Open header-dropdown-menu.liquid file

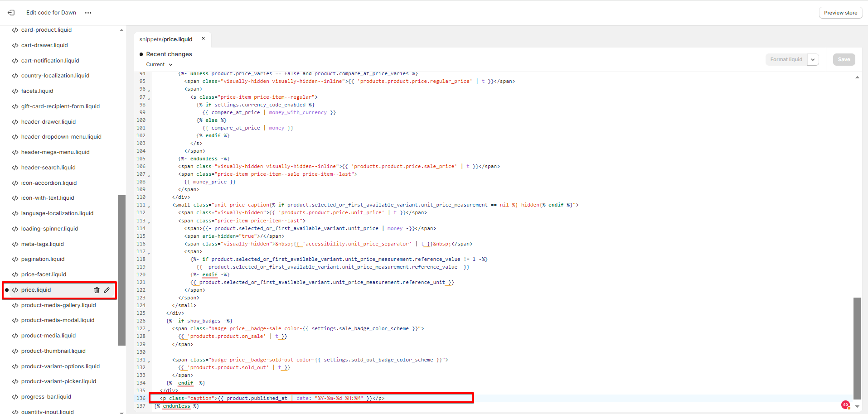61,137
